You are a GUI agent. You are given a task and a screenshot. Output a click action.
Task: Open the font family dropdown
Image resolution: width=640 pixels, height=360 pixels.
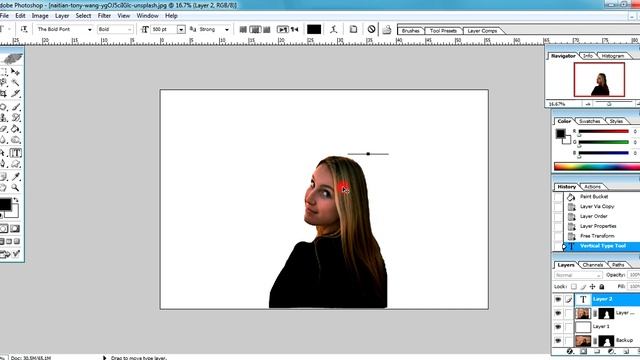click(89, 29)
